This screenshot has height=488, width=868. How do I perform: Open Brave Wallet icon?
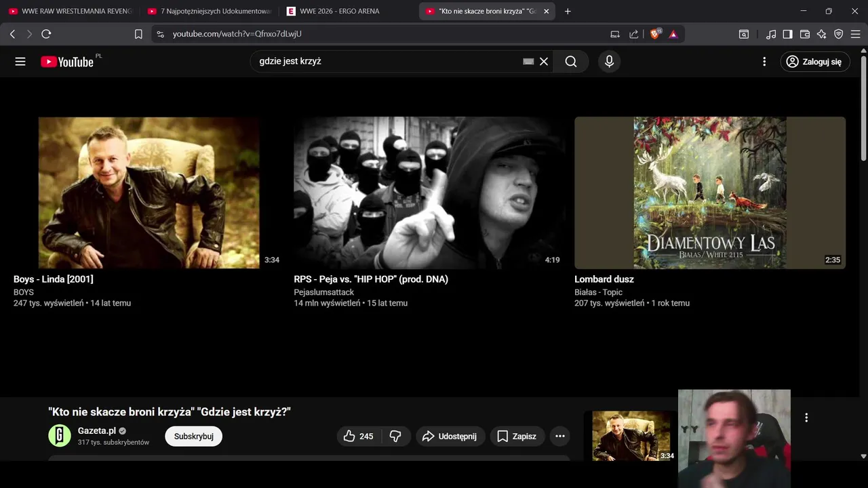tap(805, 34)
